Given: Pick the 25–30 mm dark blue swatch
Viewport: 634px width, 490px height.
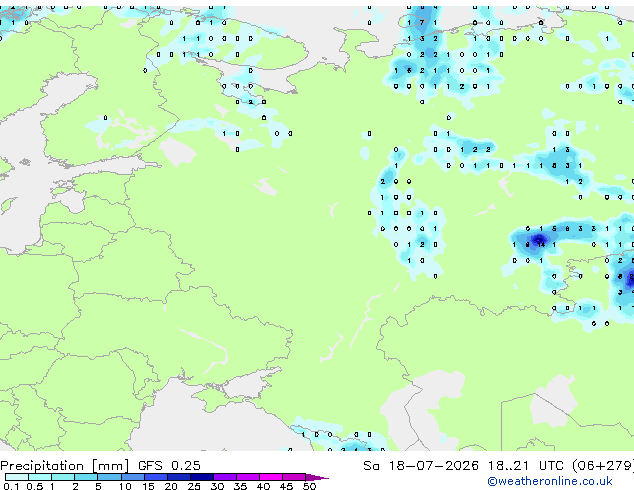Looking at the screenshot, I should point(201,477).
